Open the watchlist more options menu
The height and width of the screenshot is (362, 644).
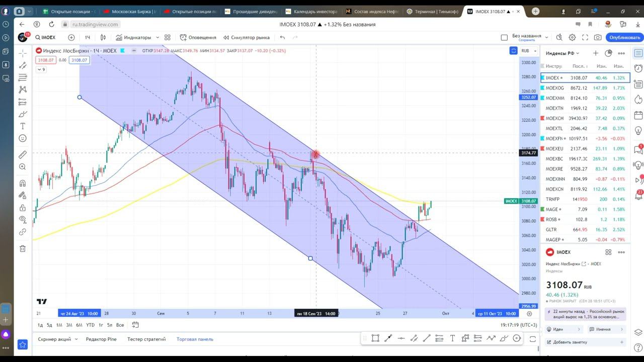coord(621,53)
